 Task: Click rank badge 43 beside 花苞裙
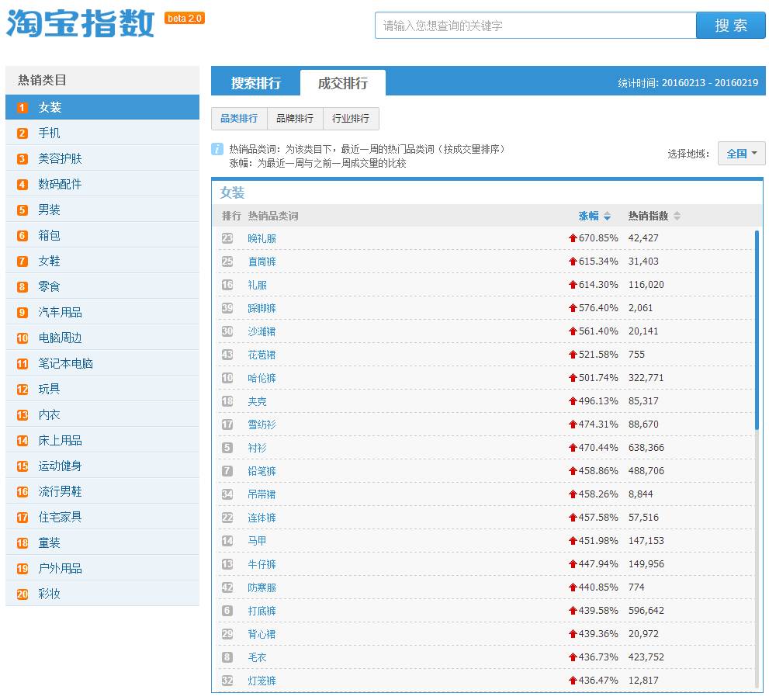[227, 355]
